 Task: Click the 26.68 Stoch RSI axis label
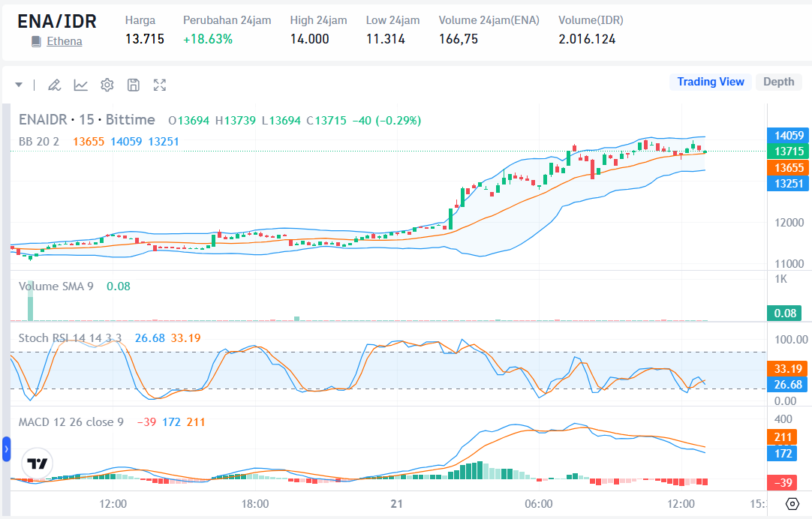tap(788, 385)
